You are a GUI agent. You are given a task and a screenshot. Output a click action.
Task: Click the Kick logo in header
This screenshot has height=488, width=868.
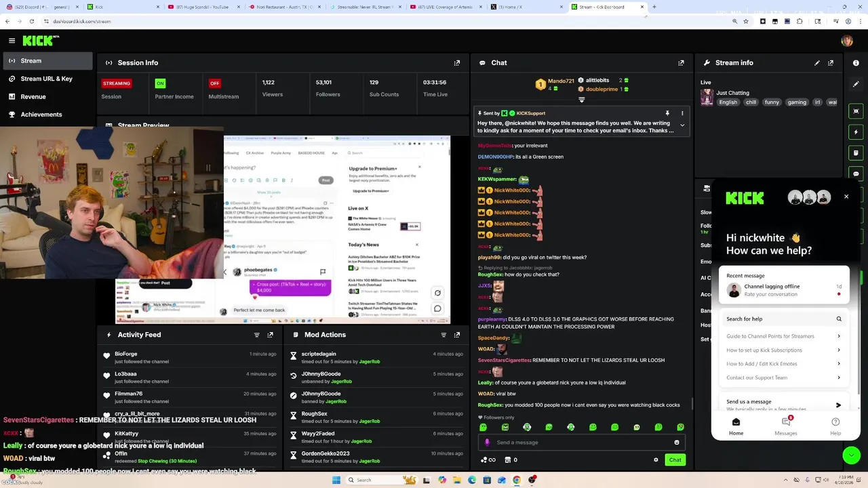[x=41, y=41]
